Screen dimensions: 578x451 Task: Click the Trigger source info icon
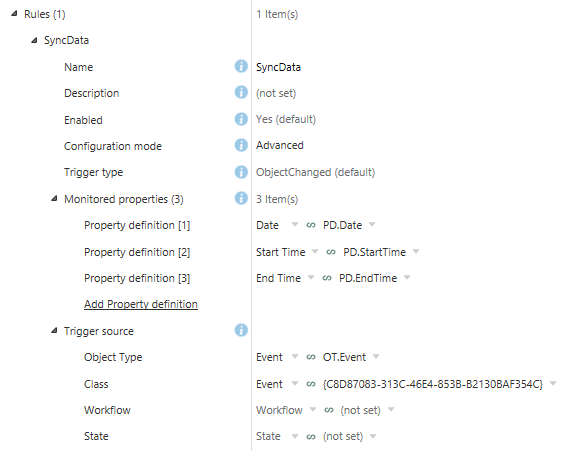click(x=241, y=330)
